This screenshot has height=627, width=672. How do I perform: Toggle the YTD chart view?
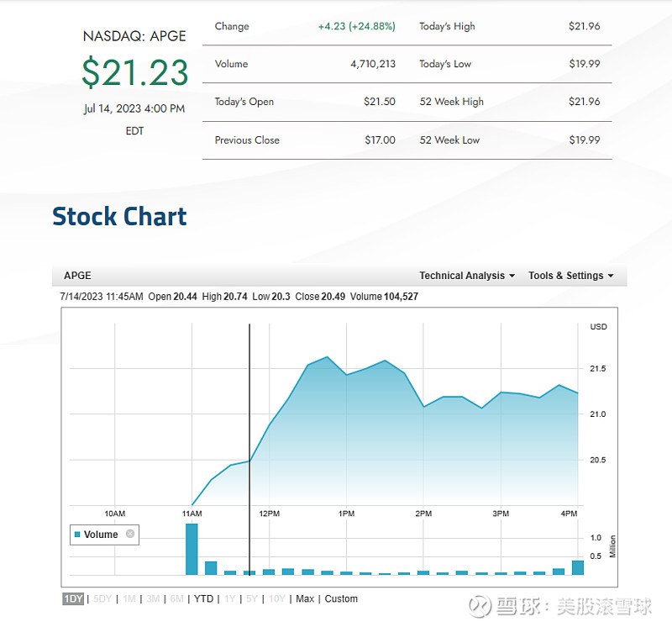tap(202, 598)
